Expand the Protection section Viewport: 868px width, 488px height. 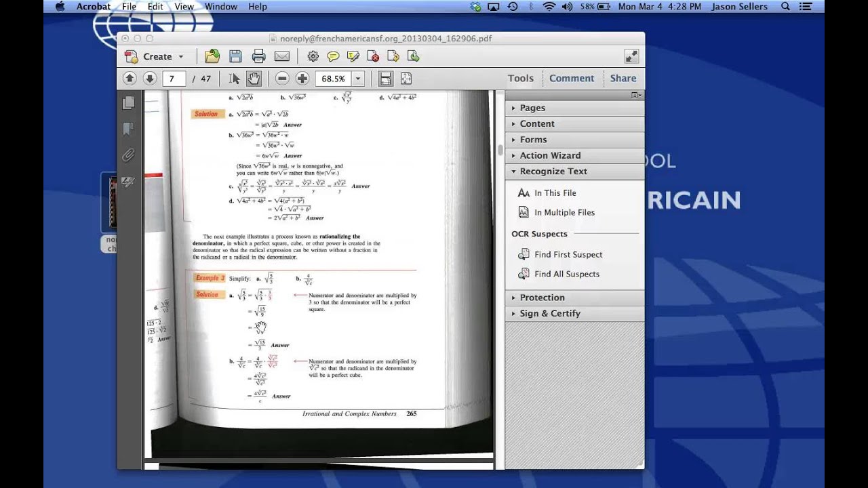(574, 298)
